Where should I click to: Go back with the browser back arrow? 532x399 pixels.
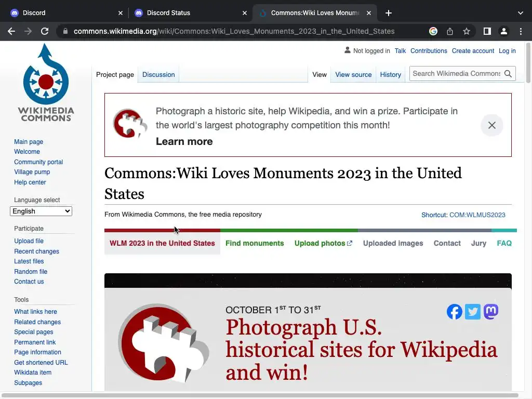coord(11,31)
